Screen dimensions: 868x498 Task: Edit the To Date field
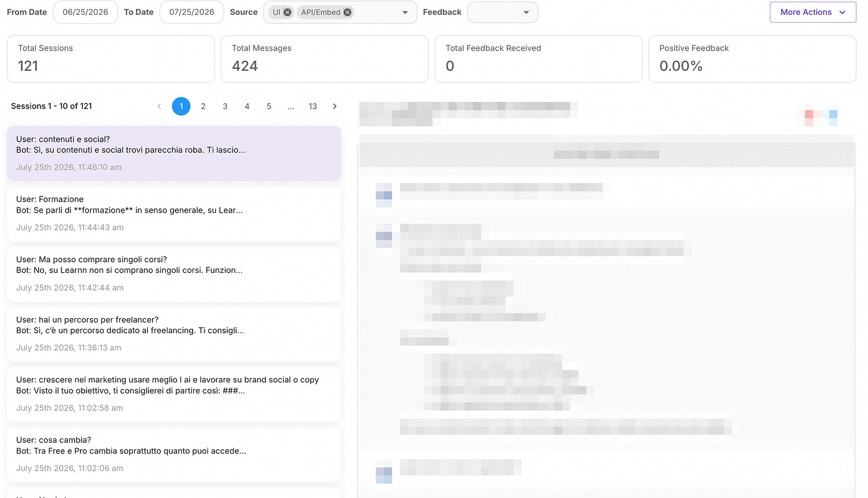click(192, 12)
